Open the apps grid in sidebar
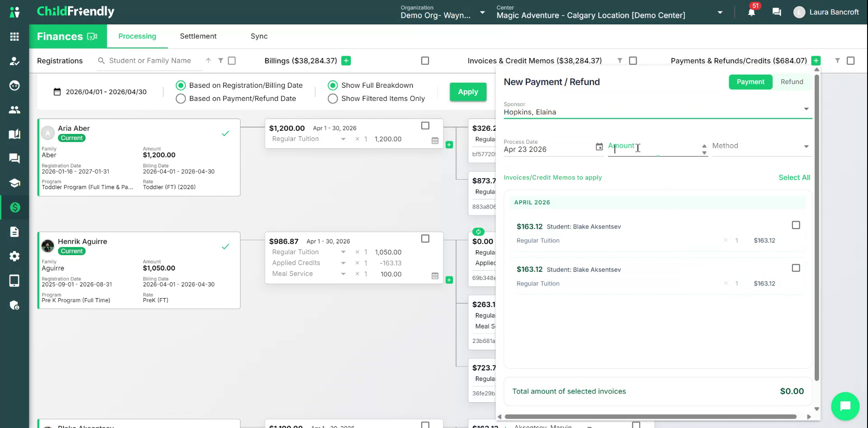 (14, 37)
